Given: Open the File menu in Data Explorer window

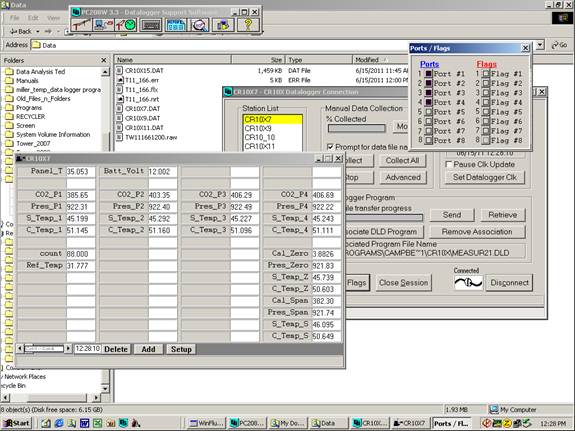Looking at the screenshot, I should tap(15, 18).
